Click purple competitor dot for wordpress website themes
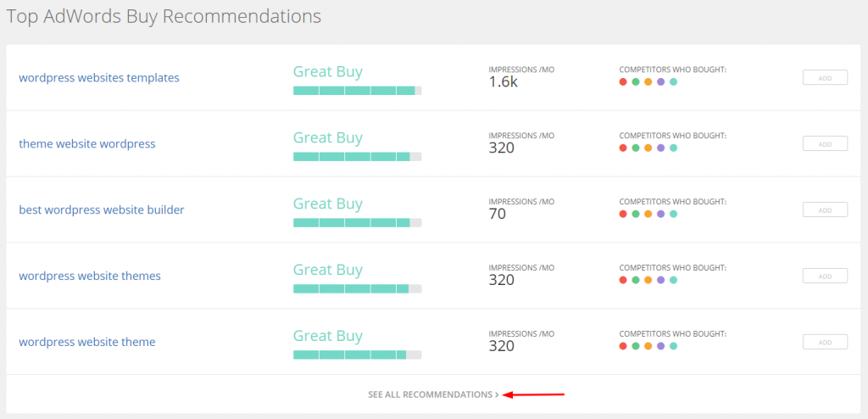This screenshot has height=419, width=868. click(661, 280)
